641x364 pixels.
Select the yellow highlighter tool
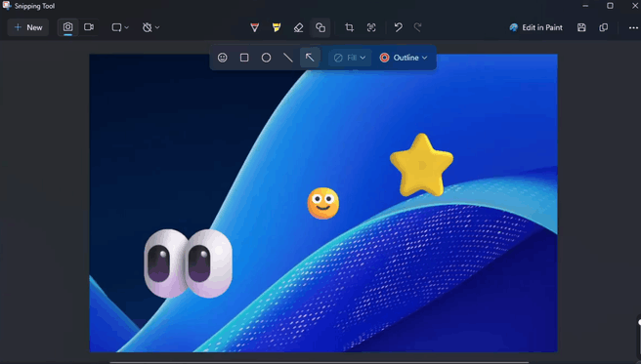pos(277,27)
